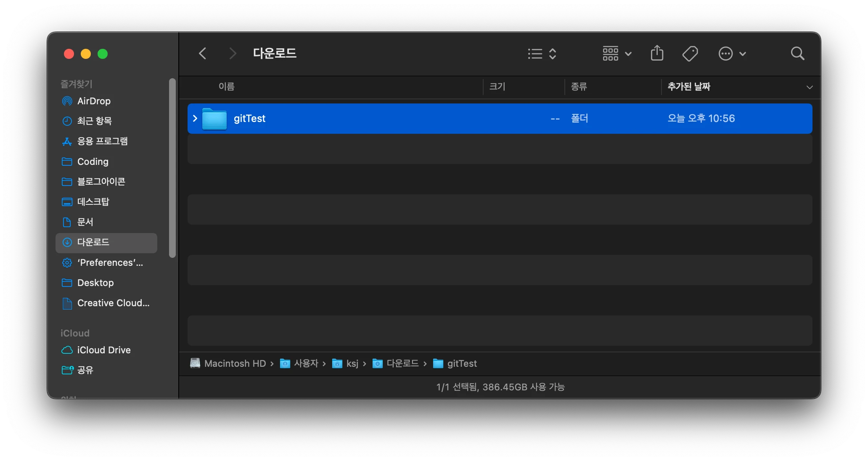Open AirDrop in the sidebar
This screenshot has width=868, height=461.
pyautogui.click(x=94, y=101)
